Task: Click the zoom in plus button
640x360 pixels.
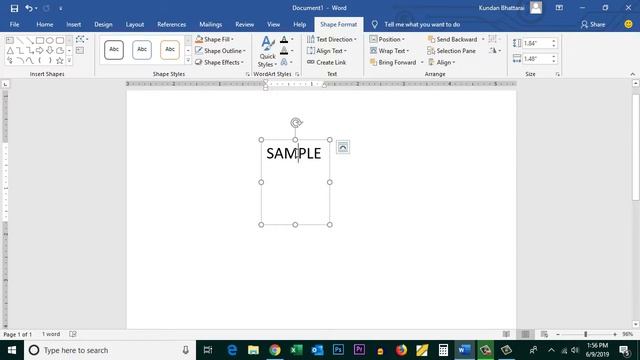Action: point(615,334)
